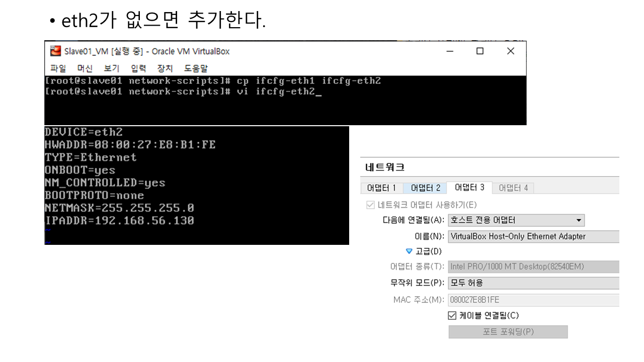The width and height of the screenshot is (644, 362).
Task: Click the MAC 주소 input field
Action: 533,300
